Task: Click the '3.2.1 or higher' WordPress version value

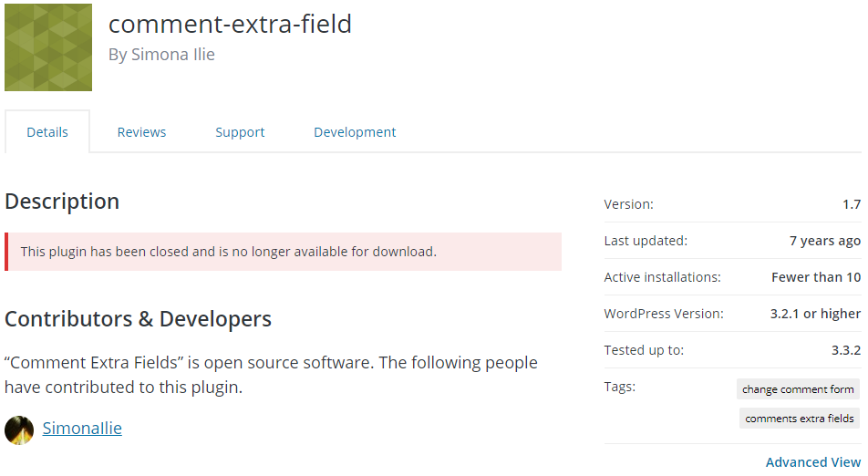Action: point(815,314)
